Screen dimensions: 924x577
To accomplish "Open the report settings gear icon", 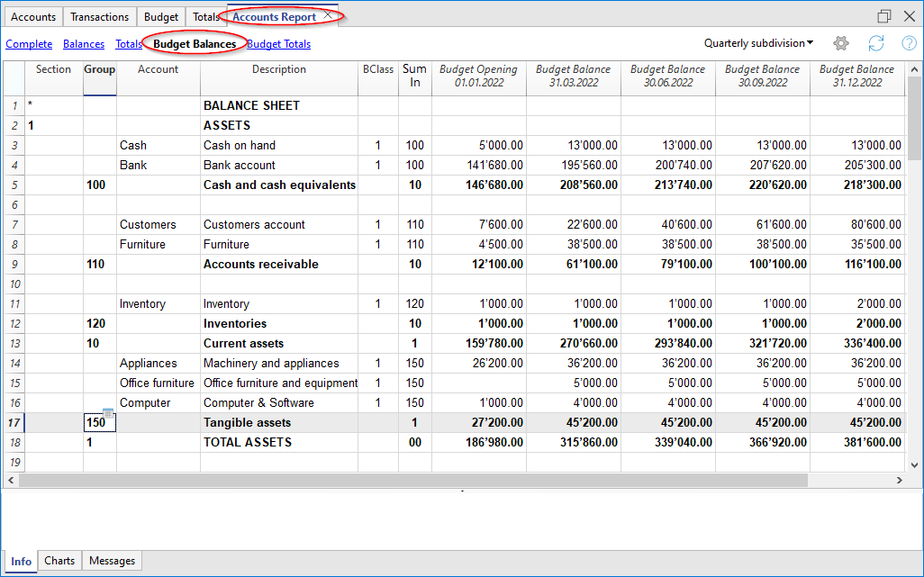I will 841,43.
